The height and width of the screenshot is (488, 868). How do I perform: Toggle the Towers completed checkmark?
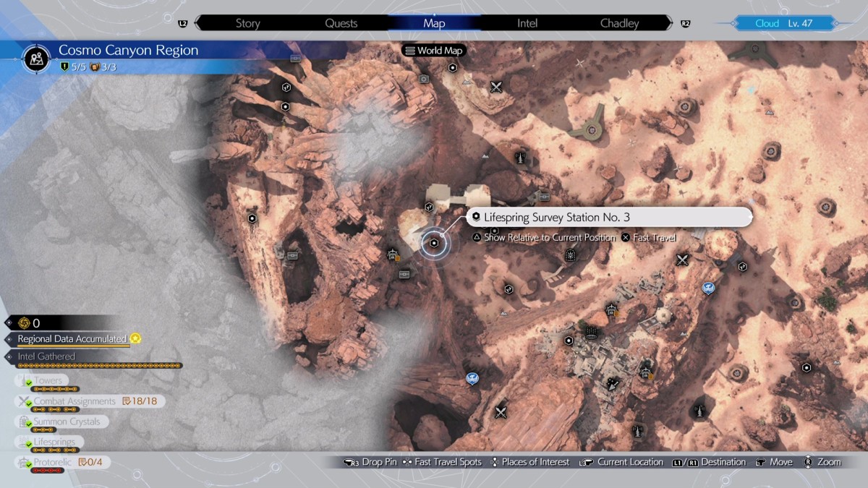[x=30, y=382]
